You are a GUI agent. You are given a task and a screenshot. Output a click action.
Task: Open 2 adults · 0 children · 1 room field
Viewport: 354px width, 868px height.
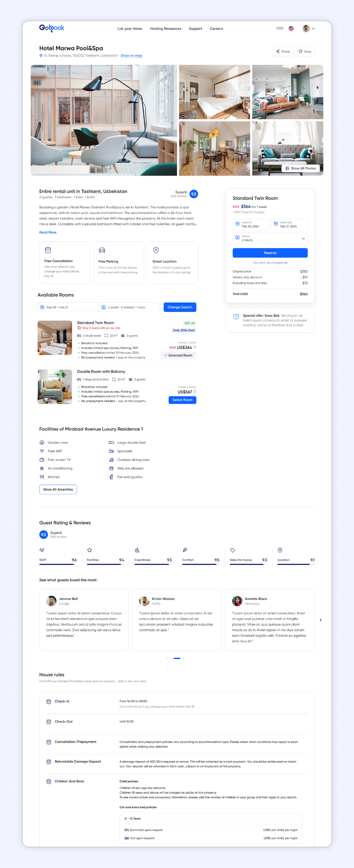(x=130, y=307)
